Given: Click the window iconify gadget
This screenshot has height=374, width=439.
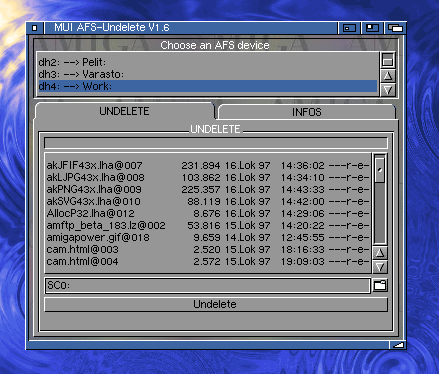Looking at the screenshot, I should 349,28.
